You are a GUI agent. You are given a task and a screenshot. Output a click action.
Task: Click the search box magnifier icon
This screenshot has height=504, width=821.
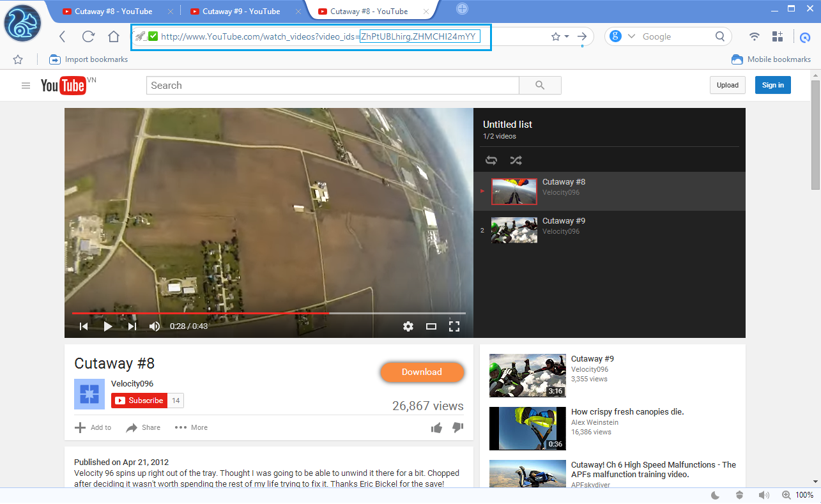720,36
